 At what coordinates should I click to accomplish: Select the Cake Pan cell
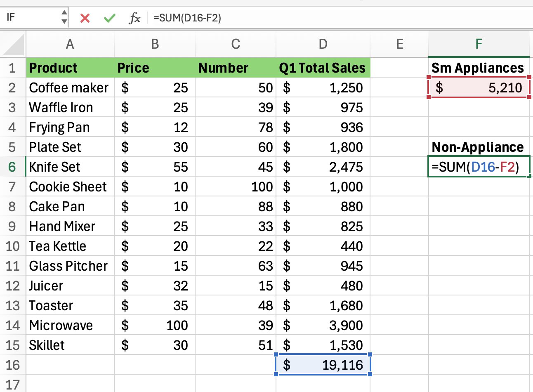70,206
